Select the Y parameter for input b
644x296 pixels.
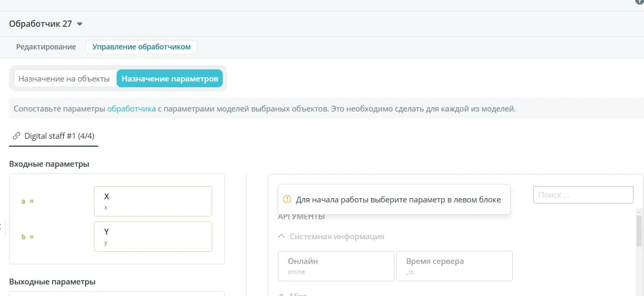coord(153,237)
